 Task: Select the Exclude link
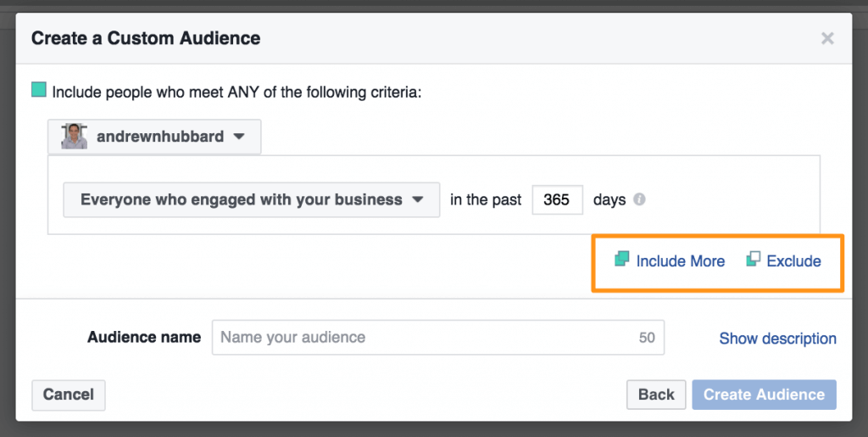793,261
